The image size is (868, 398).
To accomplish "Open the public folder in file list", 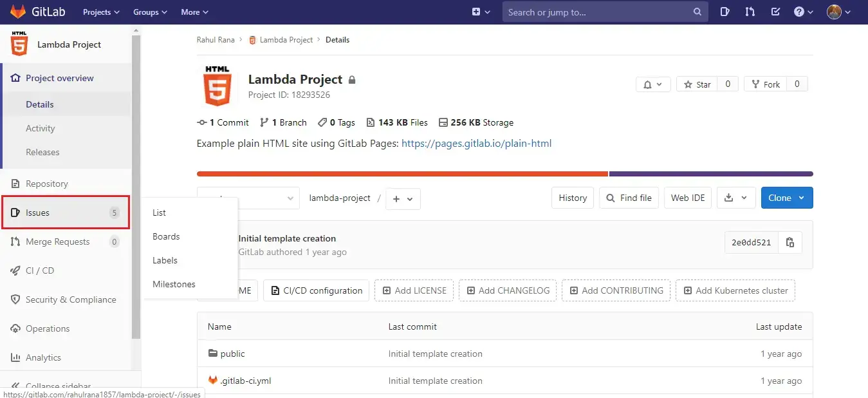I will coord(232,354).
